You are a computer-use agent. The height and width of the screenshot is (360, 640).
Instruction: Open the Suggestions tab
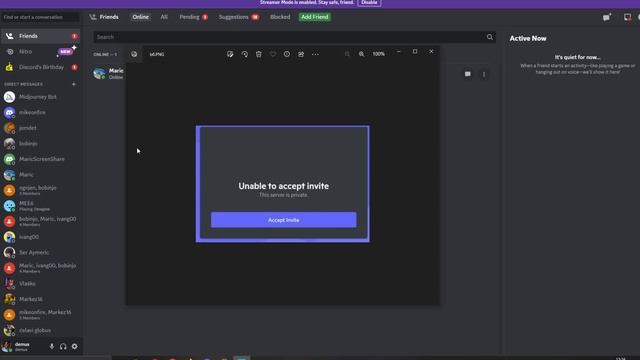coord(239,17)
